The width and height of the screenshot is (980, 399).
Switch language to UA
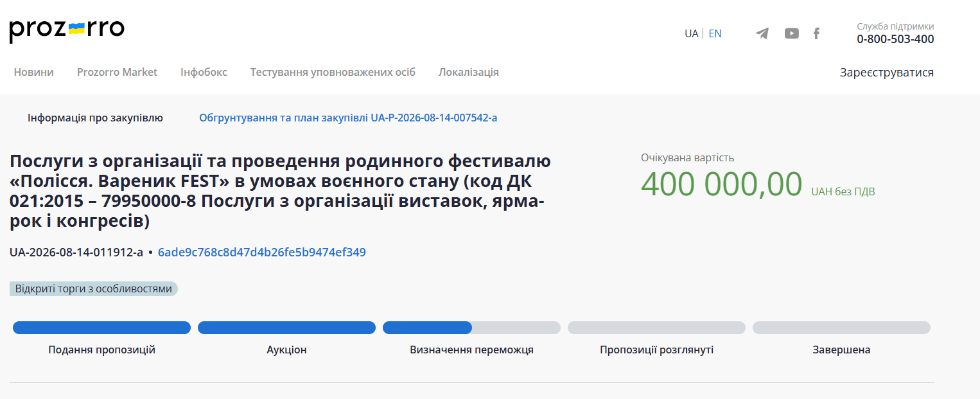691,33
